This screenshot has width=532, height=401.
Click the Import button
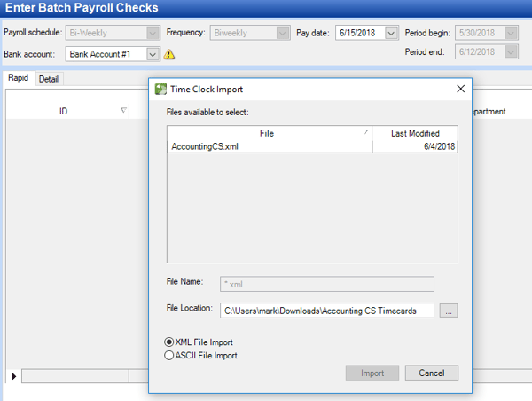click(x=372, y=373)
